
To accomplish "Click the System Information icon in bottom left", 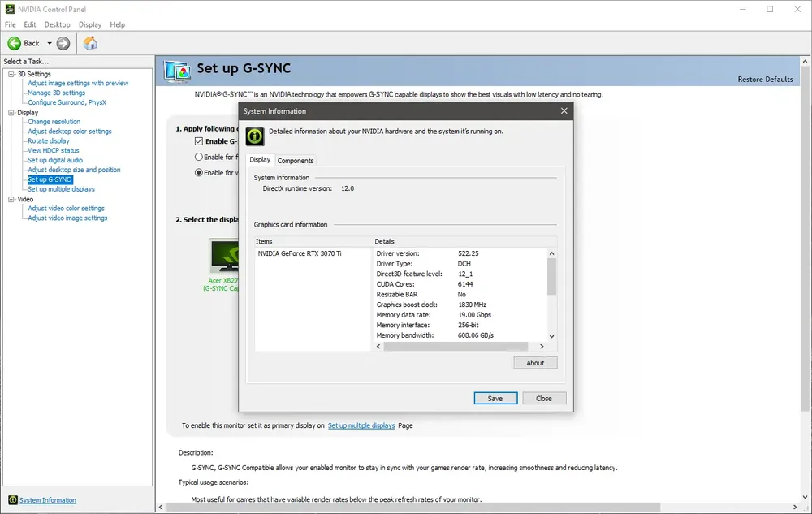I will (x=13, y=500).
